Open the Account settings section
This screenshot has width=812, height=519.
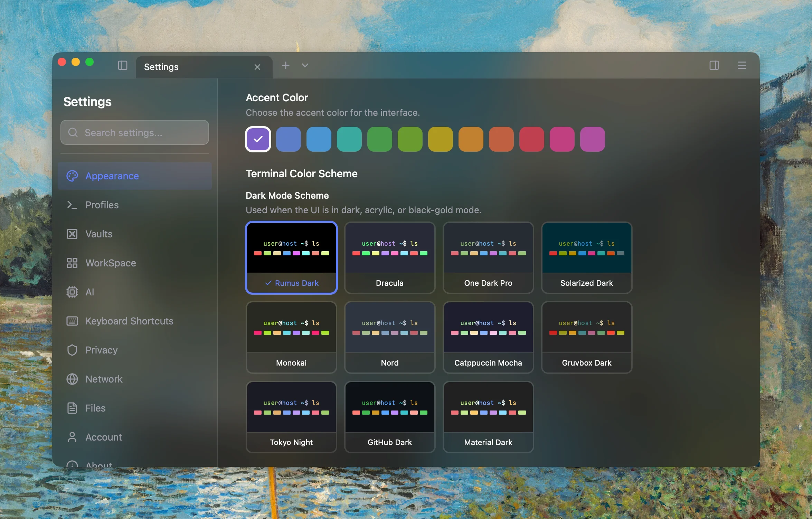104,437
